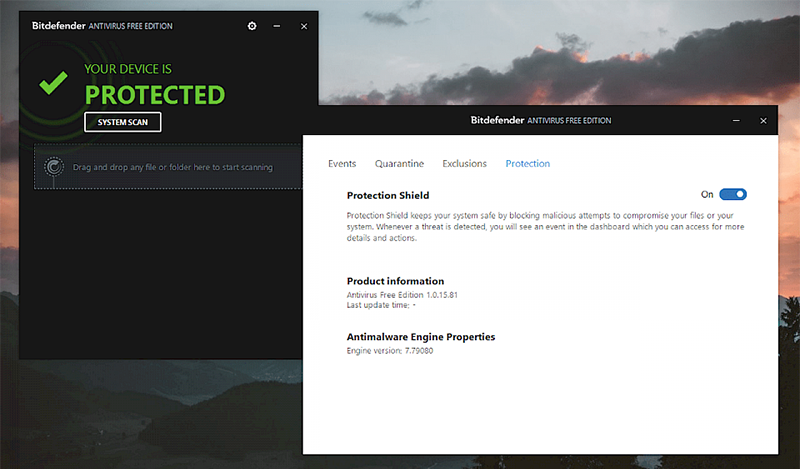Switch to the Quarantine tab

399,163
